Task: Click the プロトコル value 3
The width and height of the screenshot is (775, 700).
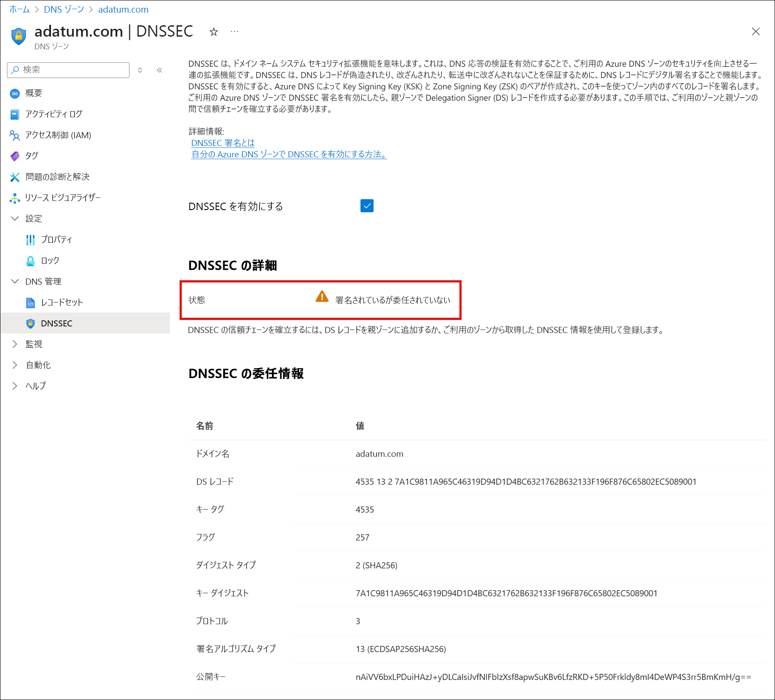Action: (x=358, y=621)
